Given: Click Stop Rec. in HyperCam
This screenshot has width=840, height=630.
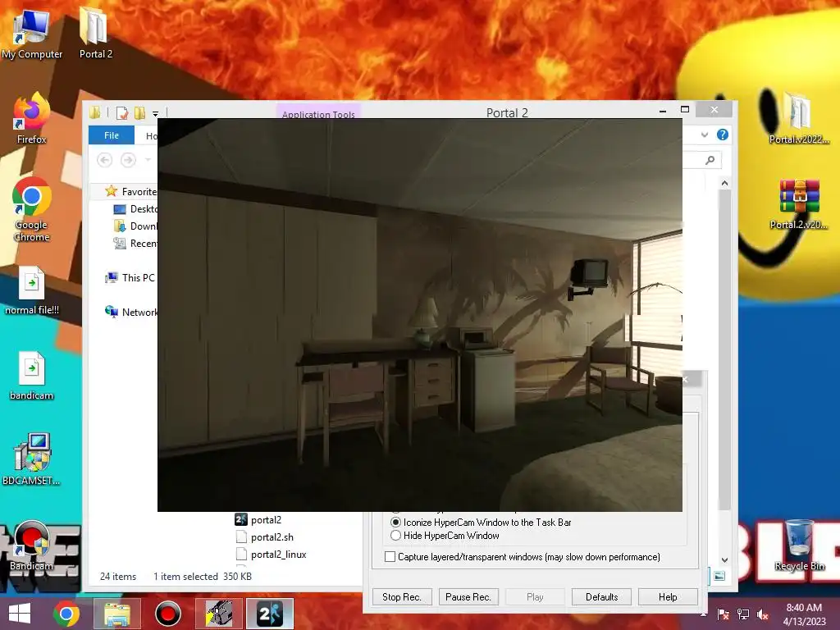Looking at the screenshot, I should tap(402, 597).
